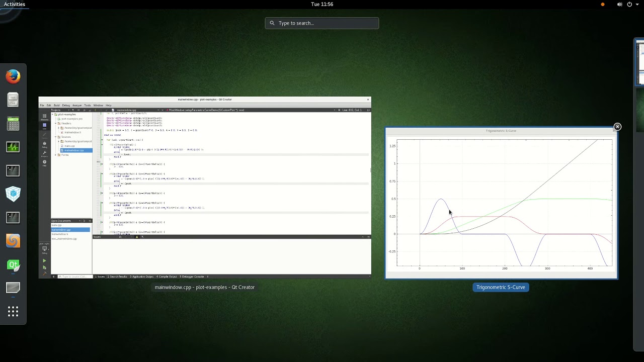The image size is (644, 362).
Task: Open the File menu in Qt Creator
Action: tap(42, 105)
